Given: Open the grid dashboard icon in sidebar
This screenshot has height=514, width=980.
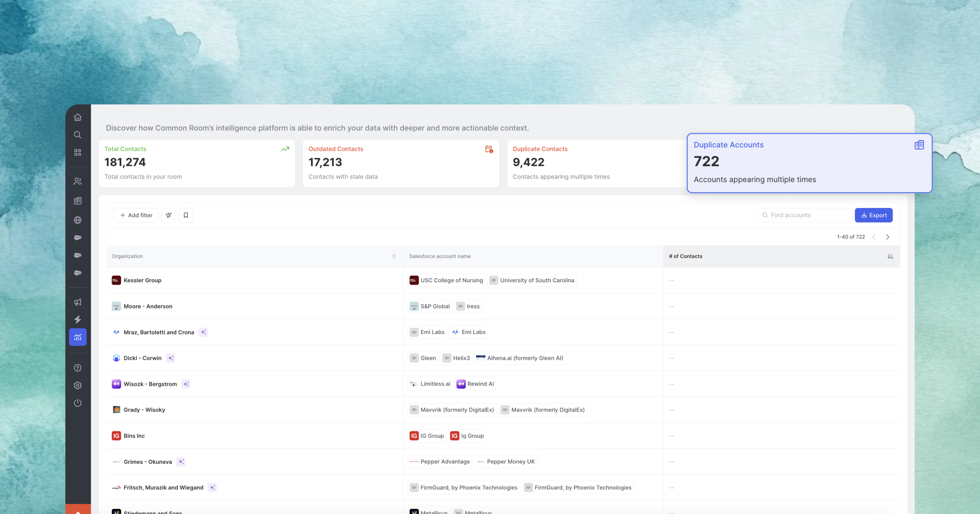Looking at the screenshot, I should tap(78, 153).
